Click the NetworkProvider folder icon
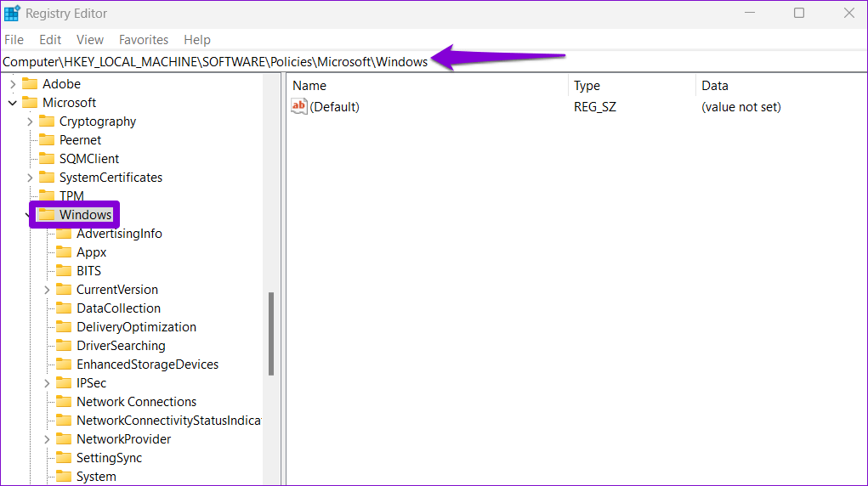The height and width of the screenshot is (486, 868). tap(64, 439)
